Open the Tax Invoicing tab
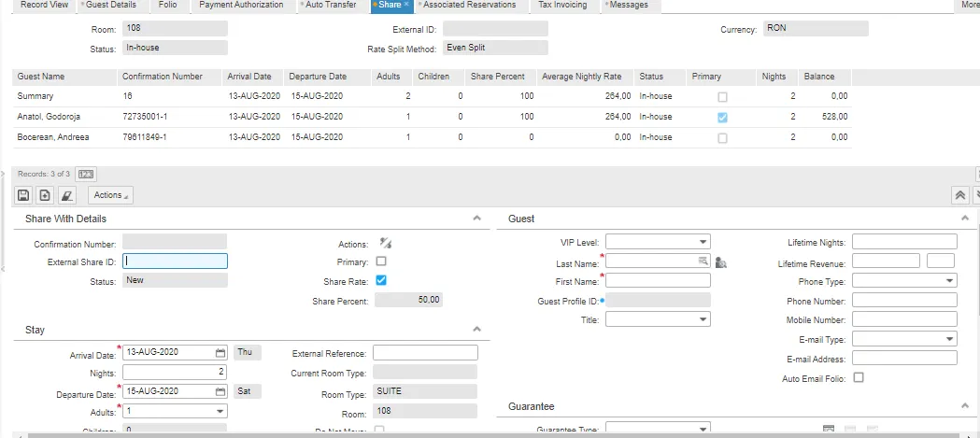This screenshot has height=438, width=980. 562,5
